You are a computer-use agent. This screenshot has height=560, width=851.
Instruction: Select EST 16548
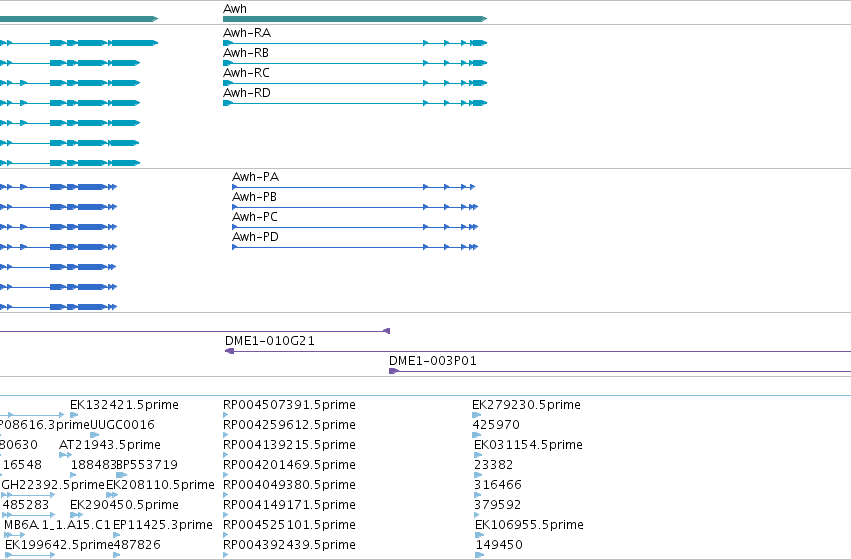click(22, 465)
